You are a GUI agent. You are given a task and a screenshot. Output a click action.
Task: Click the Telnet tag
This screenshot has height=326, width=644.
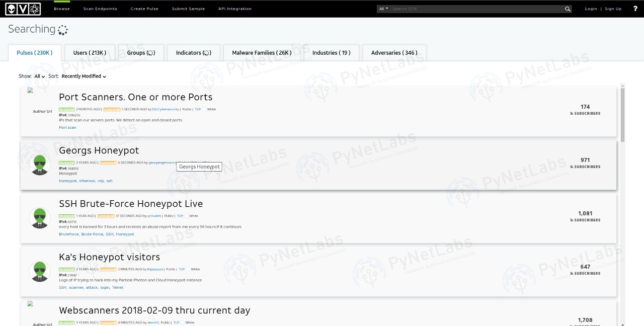coord(118,288)
